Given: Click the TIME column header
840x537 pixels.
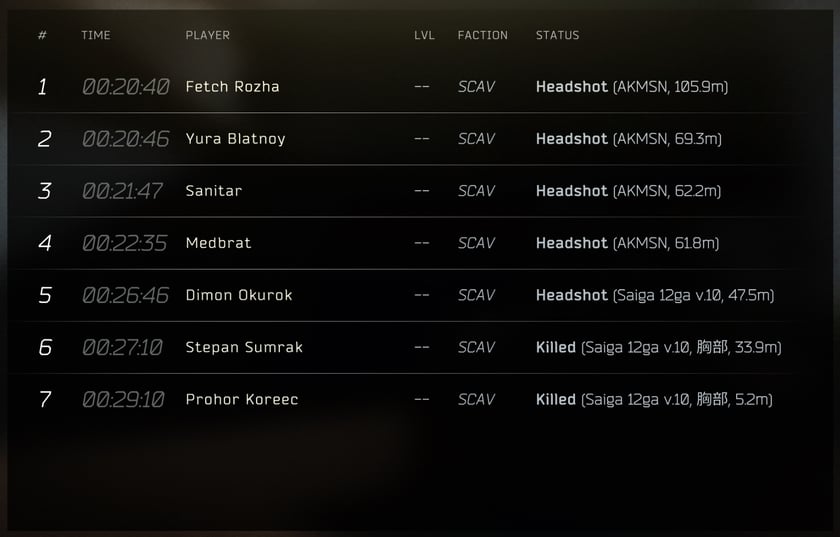Looking at the screenshot, I should 96,35.
